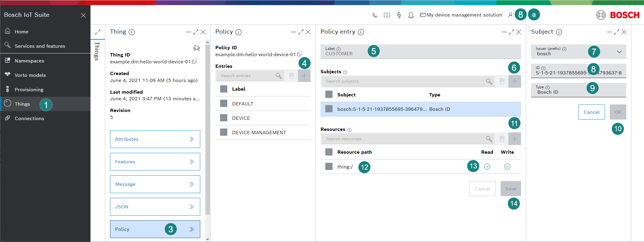Click the phone contact icon in header
The width and height of the screenshot is (644, 242).
(x=375, y=15)
